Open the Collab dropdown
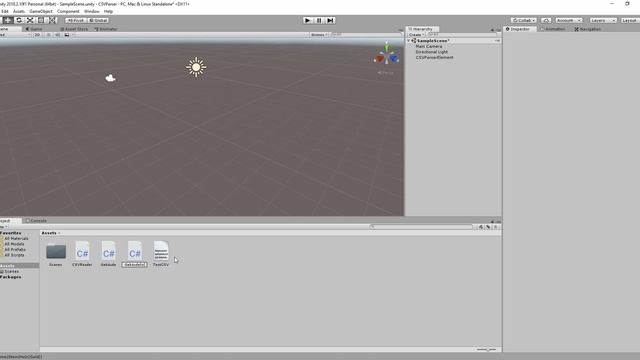Viewport: 640px width, 360px height. [x=524, y=20]
